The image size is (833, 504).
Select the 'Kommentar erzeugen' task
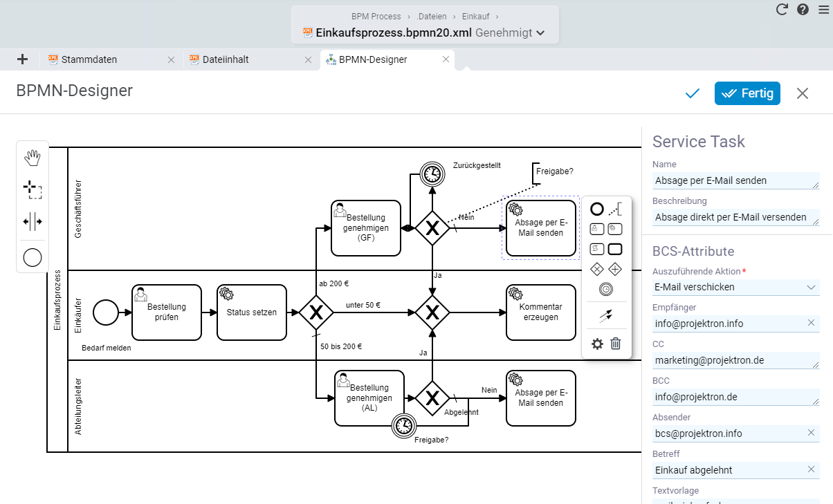pos(540,312)
